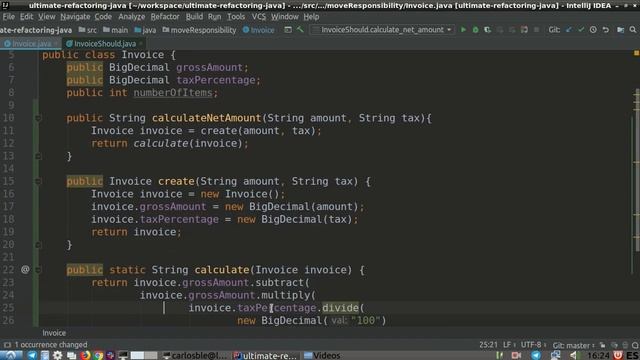
Task: Build project using the hammer icon
Action: 300,30
